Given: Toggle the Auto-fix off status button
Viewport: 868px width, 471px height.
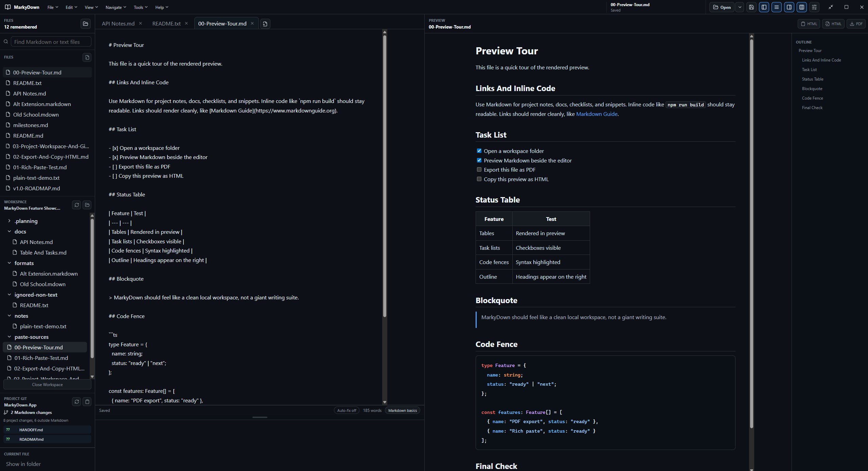Looking at the screenshot, I should coord(347,411).
